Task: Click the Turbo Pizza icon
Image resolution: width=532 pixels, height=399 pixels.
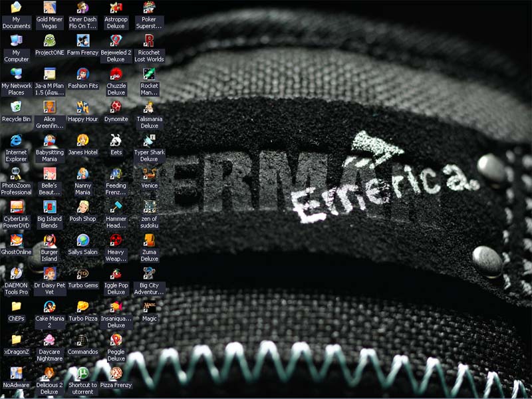Action: coord(82,307)
